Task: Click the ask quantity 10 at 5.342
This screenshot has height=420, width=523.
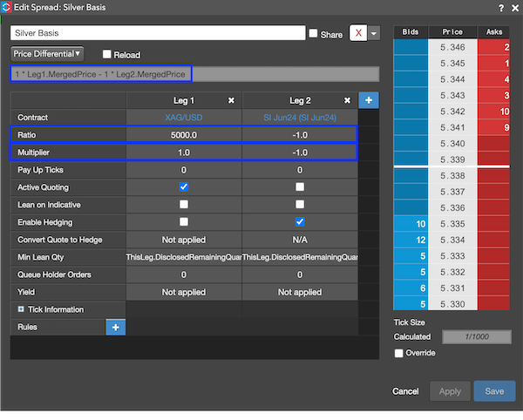Action: pos(493,112)
